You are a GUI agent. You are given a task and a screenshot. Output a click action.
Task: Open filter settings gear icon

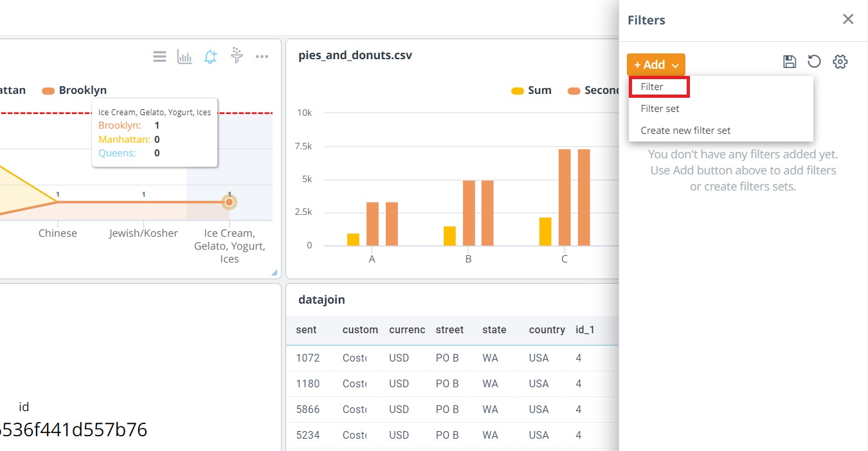(840, 62)
